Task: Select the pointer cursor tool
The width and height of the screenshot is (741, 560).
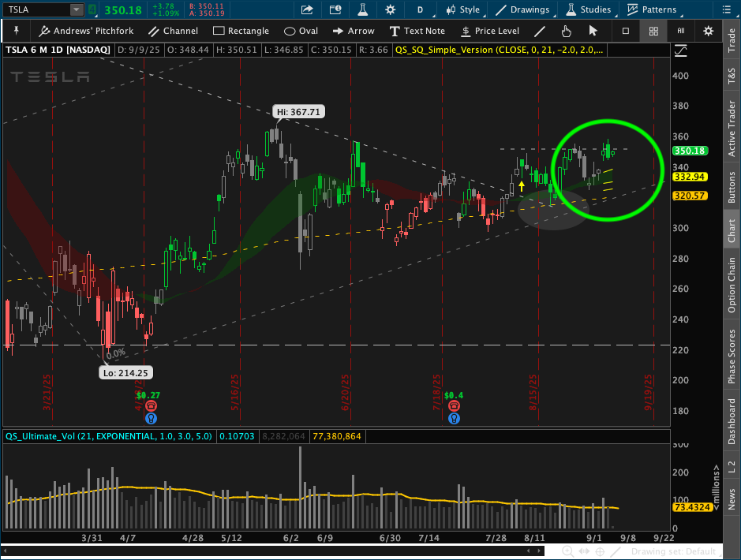Action: pos(593,31)
